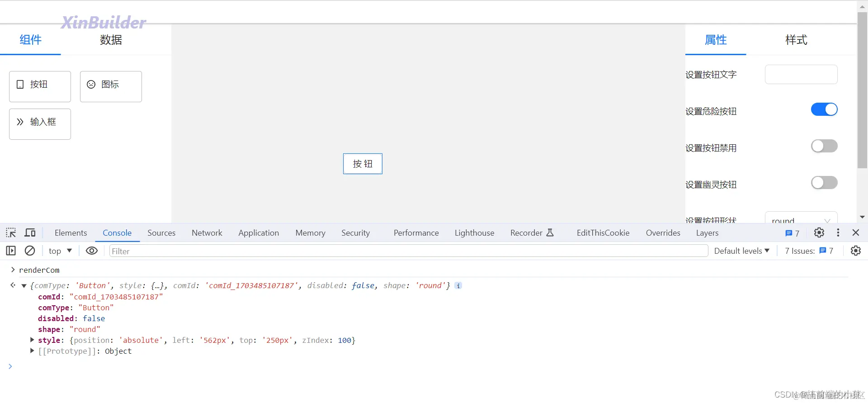Image resolution: width=868 pixels, height=403 pixels.
Task: Open the Security tab
Action: pyautogui.click(x=355, y=232)
